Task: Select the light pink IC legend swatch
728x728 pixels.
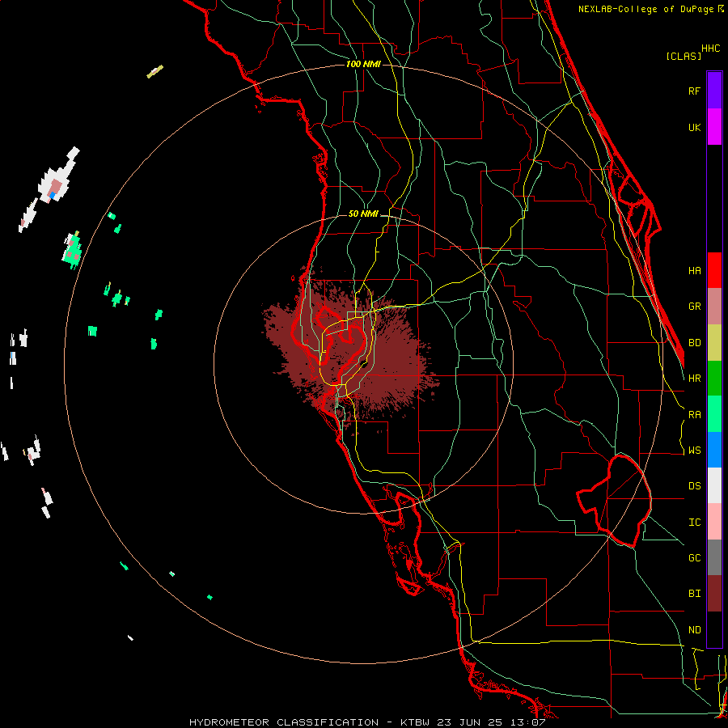Action: point(714,522)
